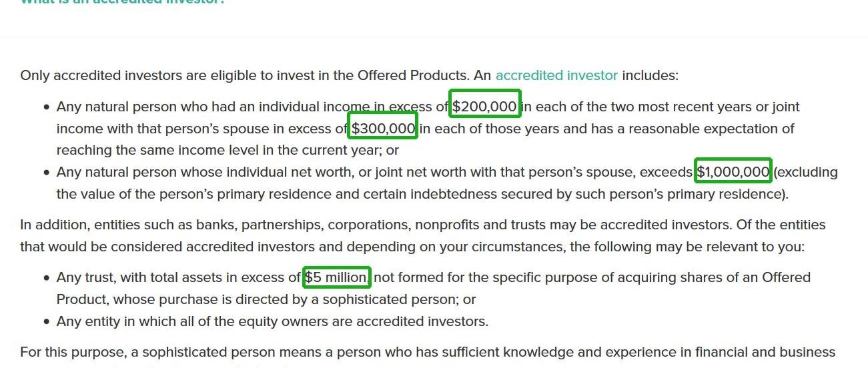Screen dimensions: 868x368
Task: Click the bullet before individual income item
Action: pos(47,107)
